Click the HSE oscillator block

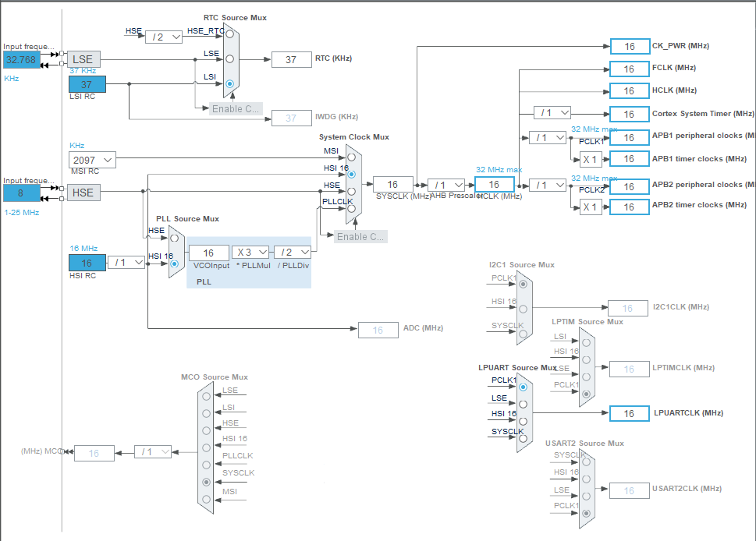coord(84,193)
